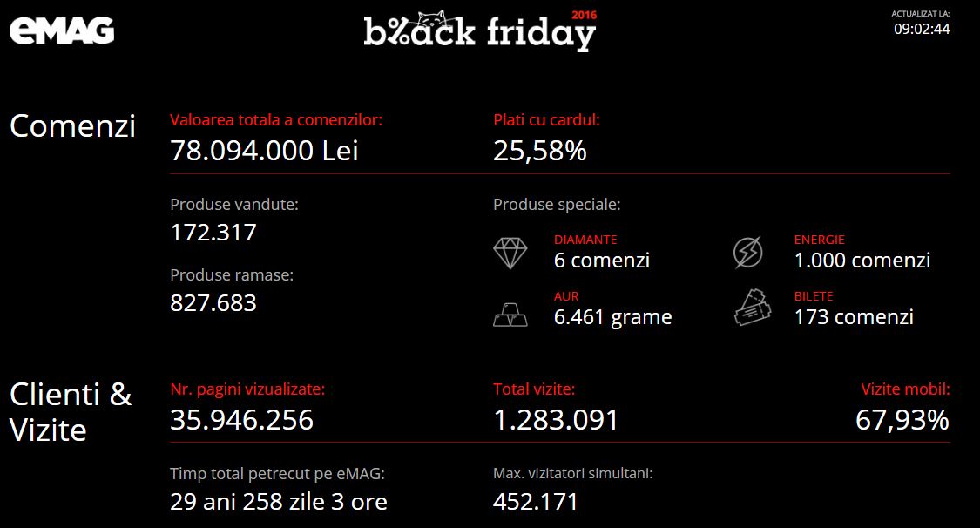Select the AUR label
The height and width of the screenshot is (528, 980).
566,296
